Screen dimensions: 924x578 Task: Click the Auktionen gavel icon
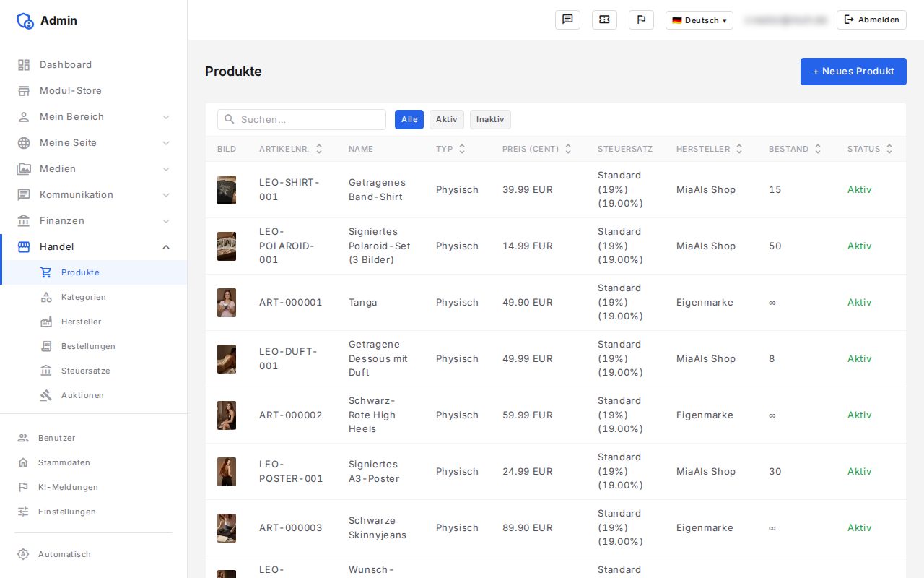pos(46,395)
